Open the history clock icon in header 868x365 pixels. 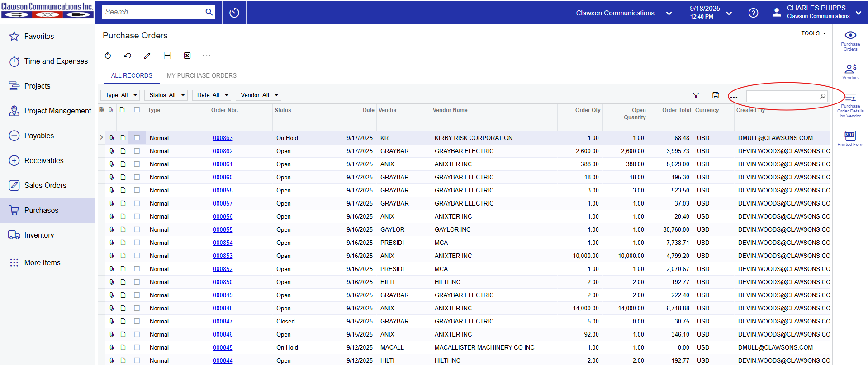tap(234, 13)
